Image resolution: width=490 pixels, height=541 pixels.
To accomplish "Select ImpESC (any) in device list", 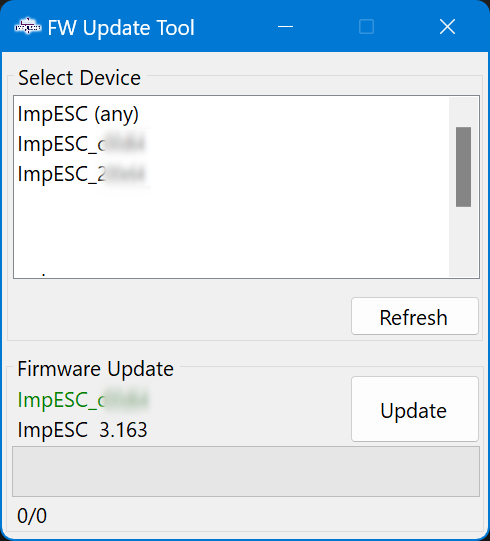I will pos(78,114).
